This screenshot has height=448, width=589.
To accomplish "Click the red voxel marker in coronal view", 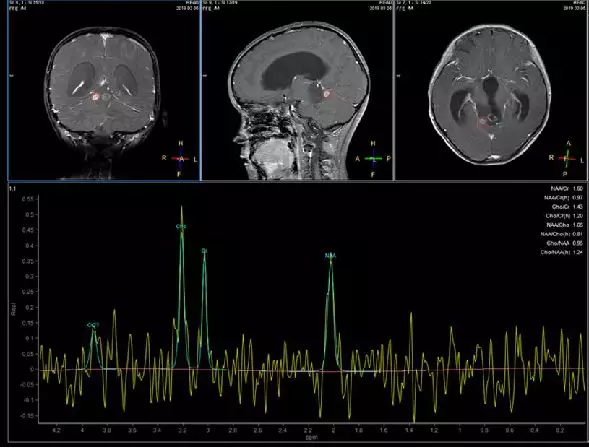I will click(x=96, y=97).
